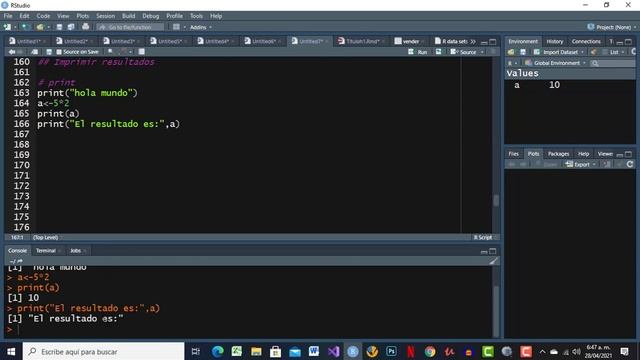Go back to previous source location
Image resolution: width=640 pixels, height=360 pixels.
point(12,52)
